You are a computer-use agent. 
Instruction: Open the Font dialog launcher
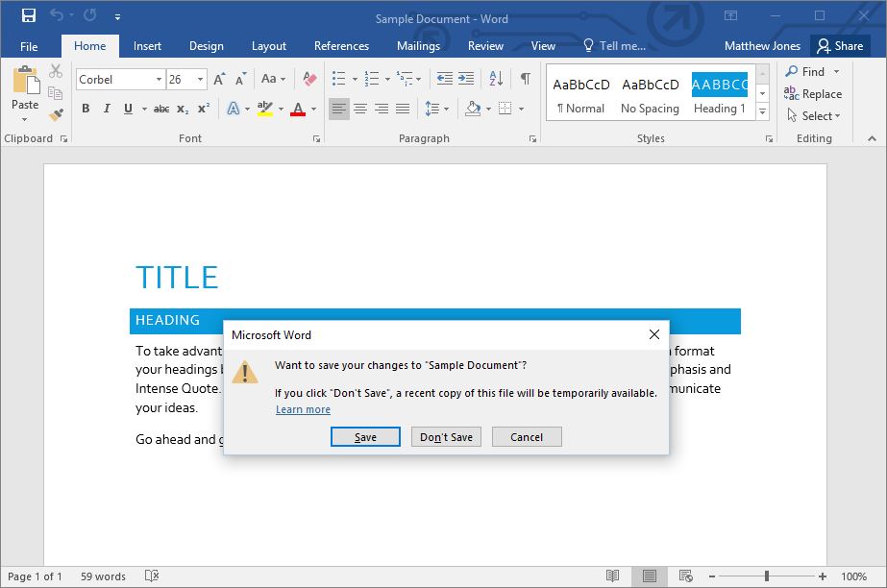tap(317, 138)
